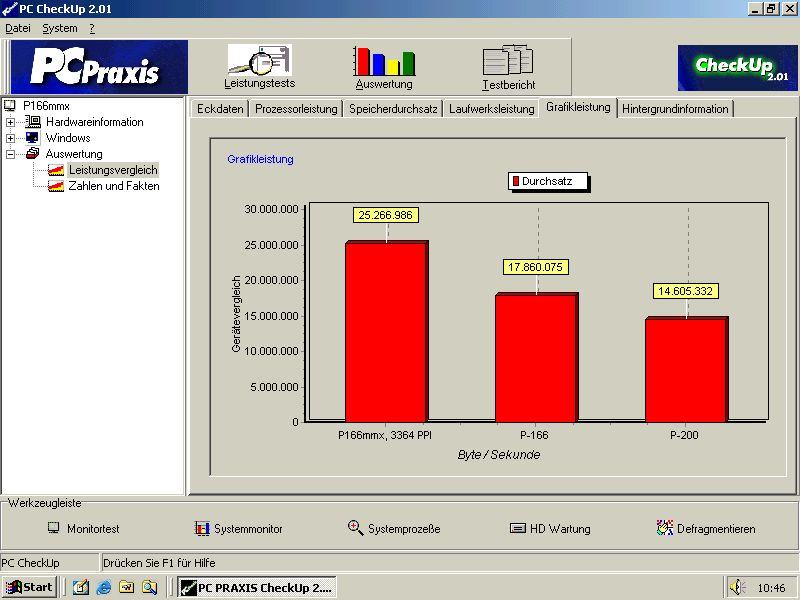Image resolution: width=800 pixels, height=600 pixels.
Task: Switch to the Prozessorleistung tab
Action: click(296, 109)
